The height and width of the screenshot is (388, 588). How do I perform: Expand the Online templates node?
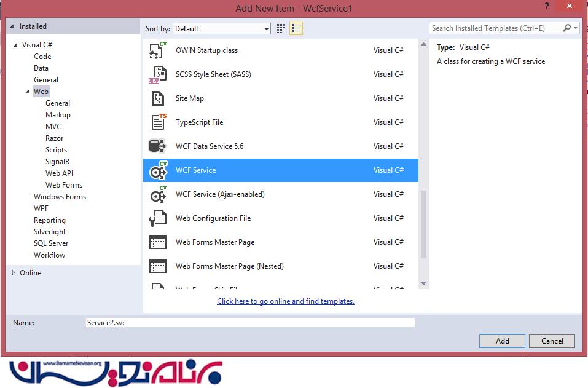pos(14,273)
